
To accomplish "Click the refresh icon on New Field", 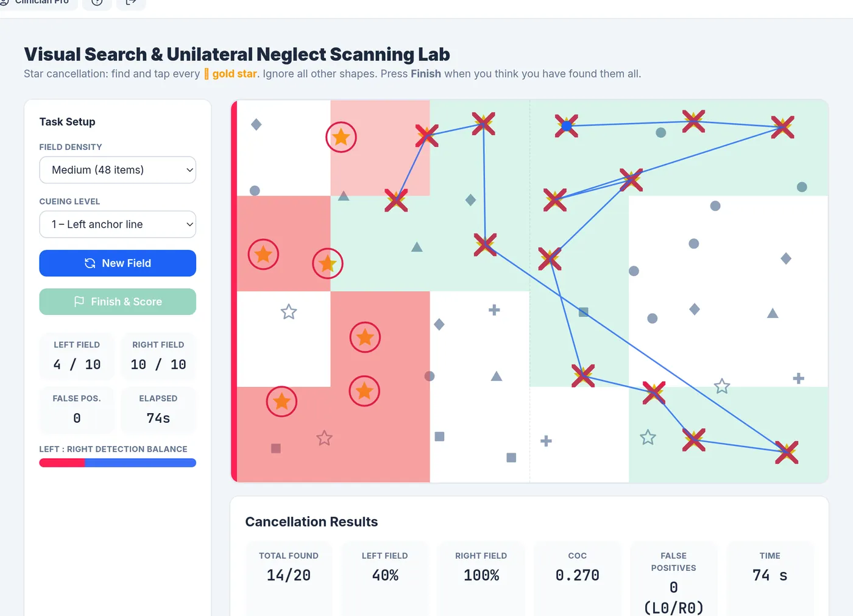I will [90, 263].
